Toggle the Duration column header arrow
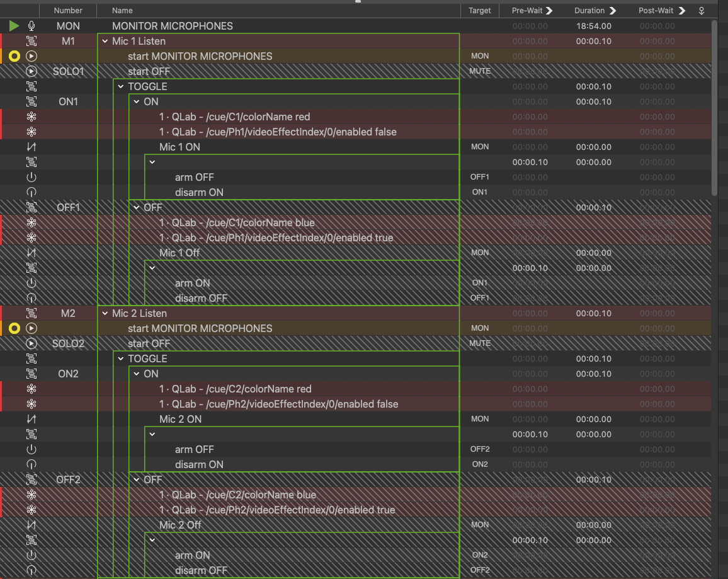The width and height of the screenshot is (728, 579). (612, 11)
